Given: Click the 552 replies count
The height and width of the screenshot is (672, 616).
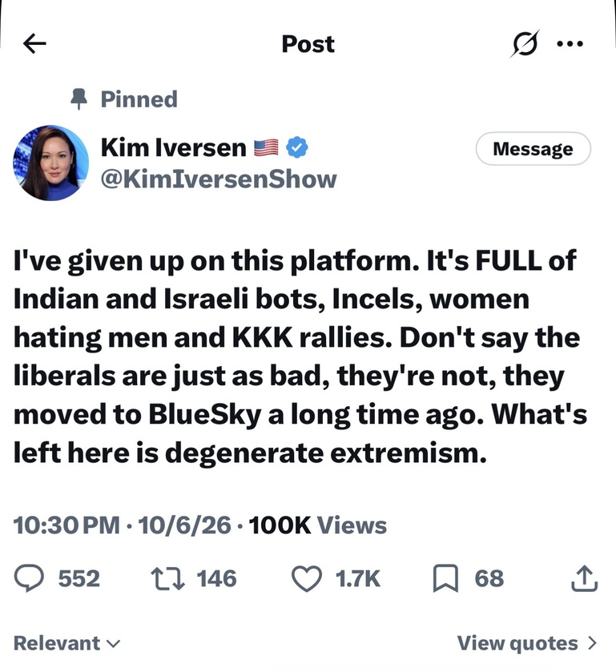Looking at the screenshot, I should (79, 578).
